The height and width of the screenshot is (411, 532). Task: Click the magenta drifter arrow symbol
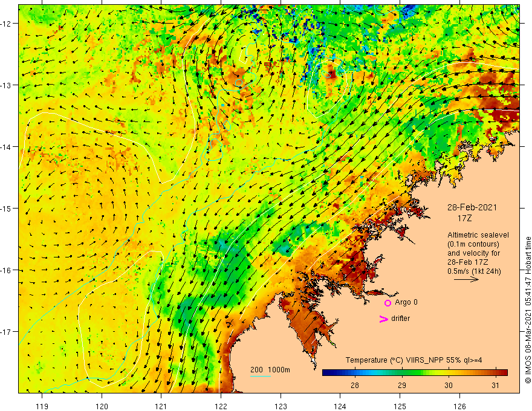click(384, 319)
